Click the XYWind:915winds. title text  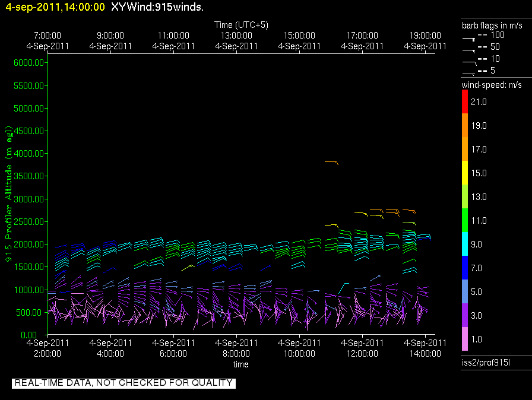(x=157, y=7)
